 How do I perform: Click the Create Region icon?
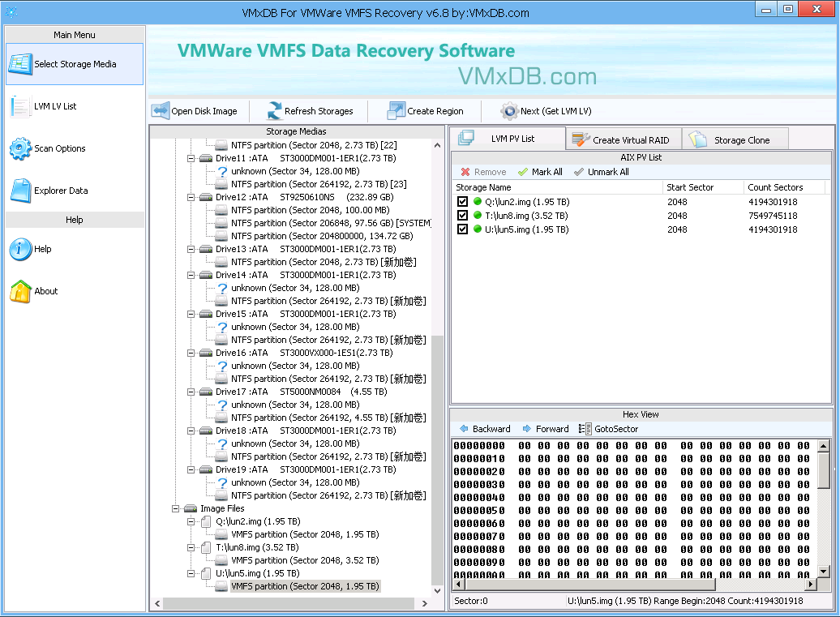coord(396,111)
